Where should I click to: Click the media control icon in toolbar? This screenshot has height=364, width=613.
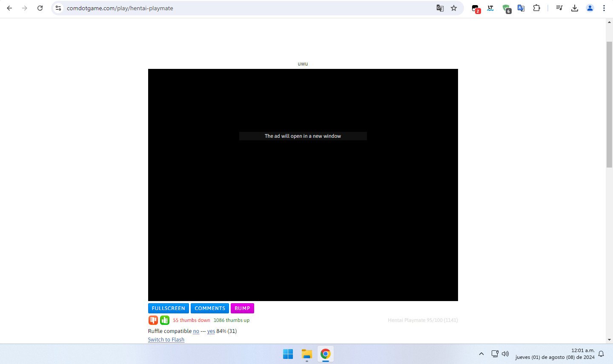click(x=559, y=8)
